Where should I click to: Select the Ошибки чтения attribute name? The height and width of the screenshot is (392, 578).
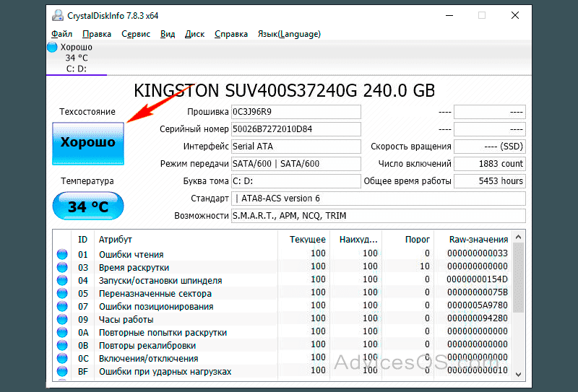(x=131, y=255)
